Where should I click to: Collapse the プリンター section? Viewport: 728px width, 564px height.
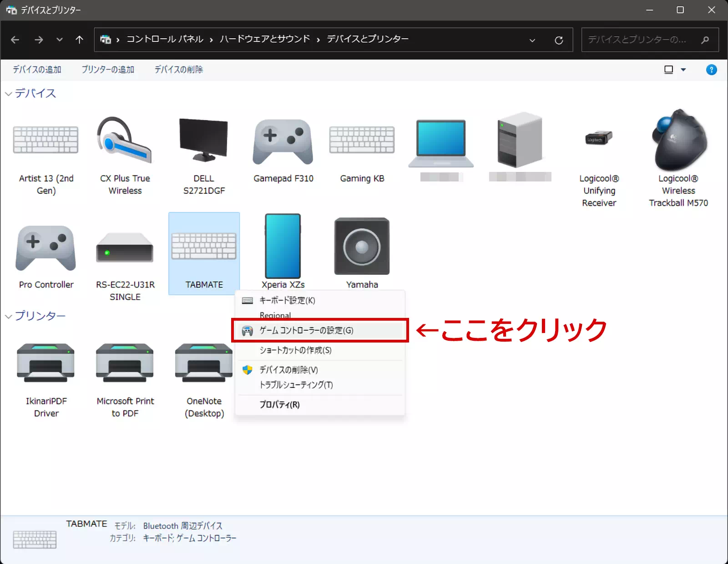pos(9,316)
